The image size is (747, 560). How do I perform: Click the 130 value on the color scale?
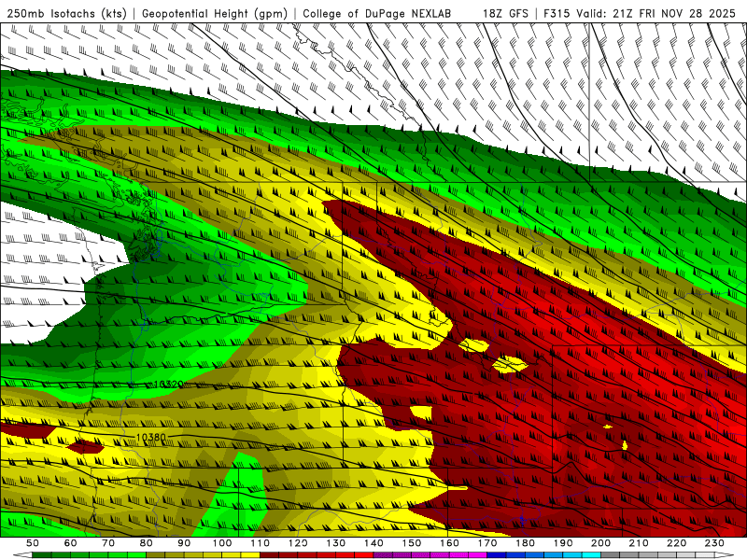pyautogui.click(x=336, y=543)
